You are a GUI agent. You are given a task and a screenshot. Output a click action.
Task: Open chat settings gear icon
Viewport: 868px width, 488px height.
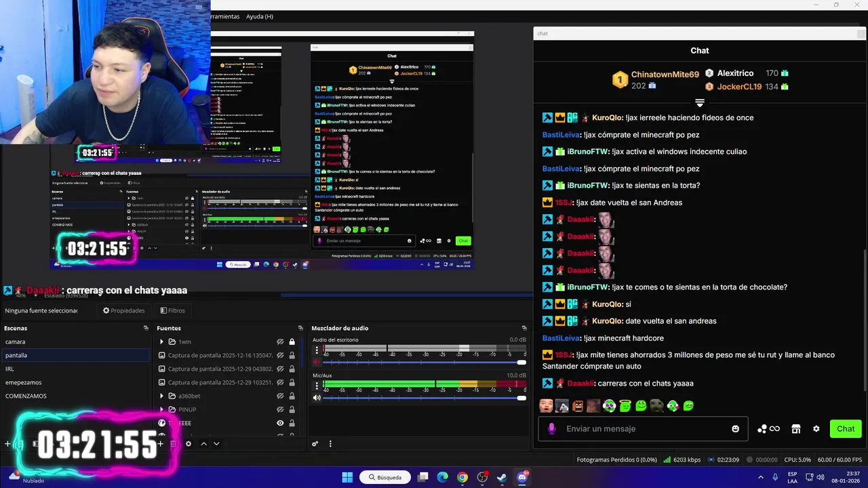click(816, 428)
